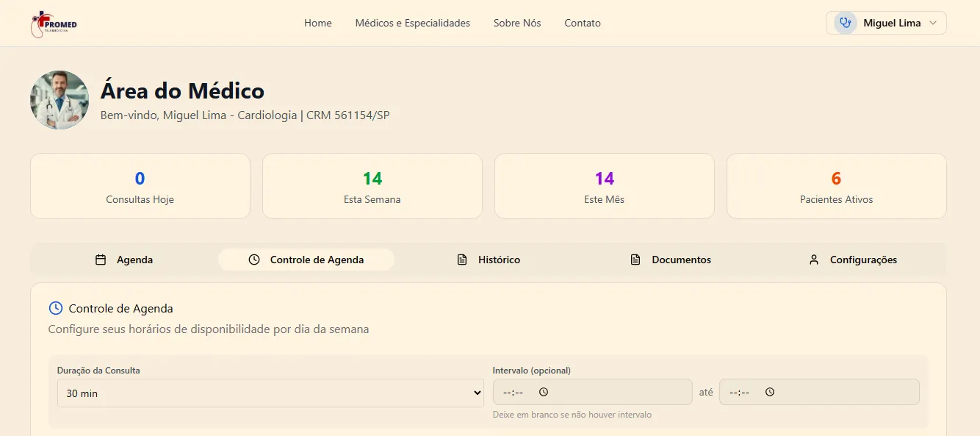The height and width of the screenshot is (436, 980).
Task: Select the Controle de Agenda tab
Action: [x=306, y=260]
